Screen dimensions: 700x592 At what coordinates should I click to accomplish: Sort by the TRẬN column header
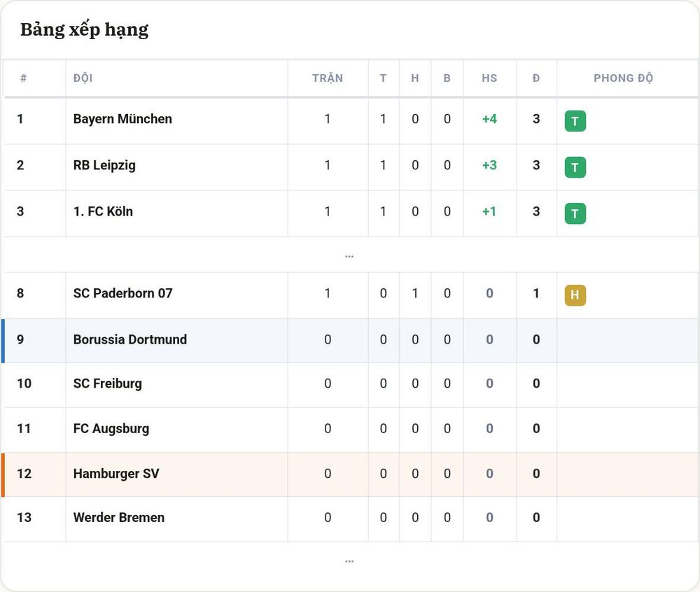(x=328, y=78)
